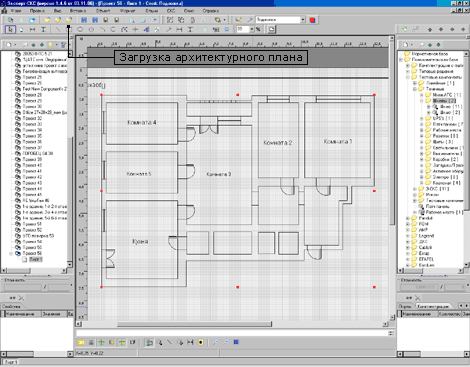Select the blue letter A text tool
Screen dimensions: 470x367
(146, 30)
